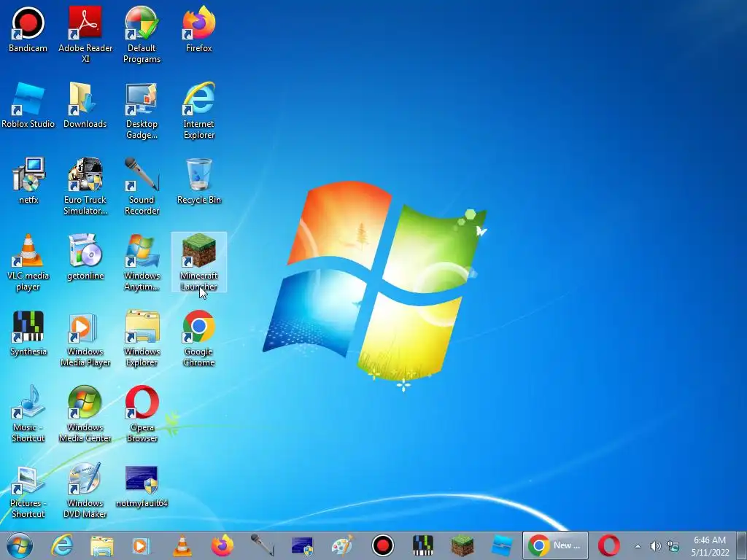747x560 pixels.
Task: Open Bandicam from the taskbar
Action: pos(382,545)
